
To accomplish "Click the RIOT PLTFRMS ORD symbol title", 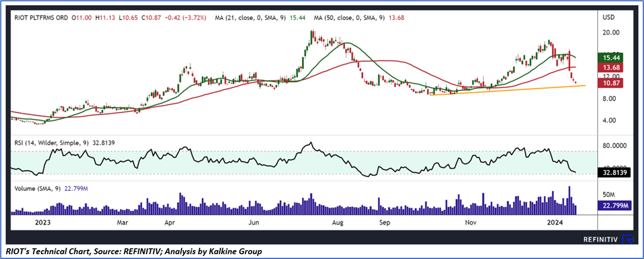I will [41, 19].
